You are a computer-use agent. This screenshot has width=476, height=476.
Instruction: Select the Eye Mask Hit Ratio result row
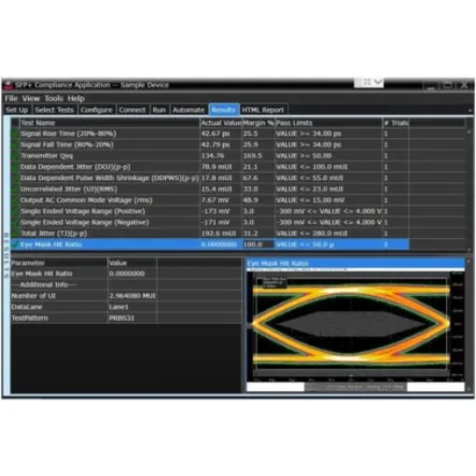210,245
